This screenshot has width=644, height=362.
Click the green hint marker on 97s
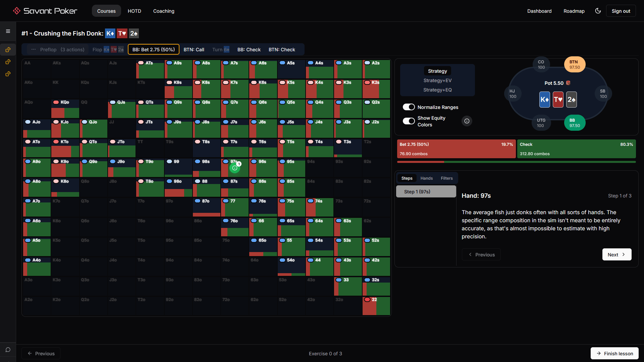pos(235,168)
